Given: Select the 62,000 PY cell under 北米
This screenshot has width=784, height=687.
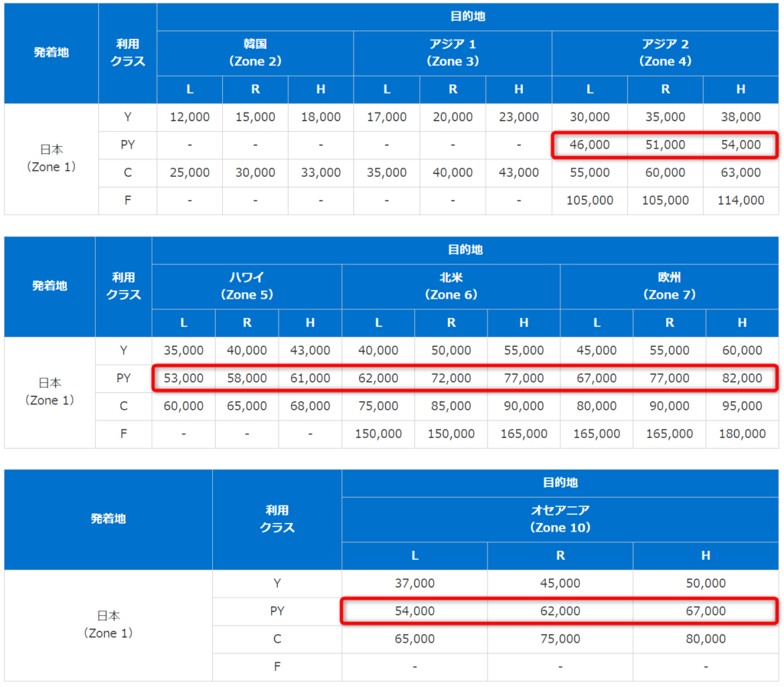Looking at the screenshot, I should 378,378.
